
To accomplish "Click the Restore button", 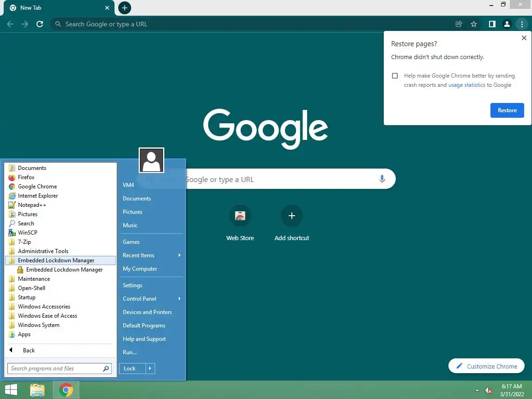I will (507, 110).
